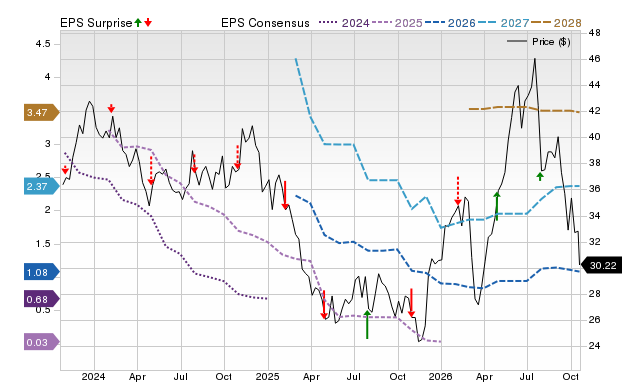Click the 2024 EPS consensus legend entry

tap(344, 23)
